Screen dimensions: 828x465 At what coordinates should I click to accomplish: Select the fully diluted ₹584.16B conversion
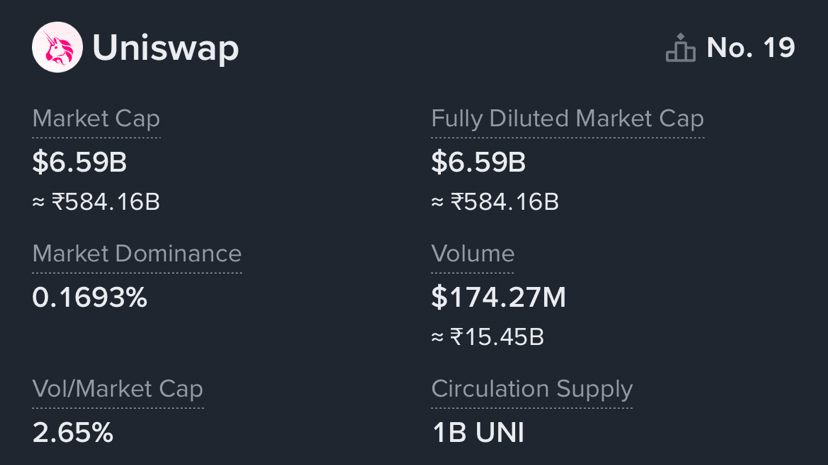click(x=495, y=202)
